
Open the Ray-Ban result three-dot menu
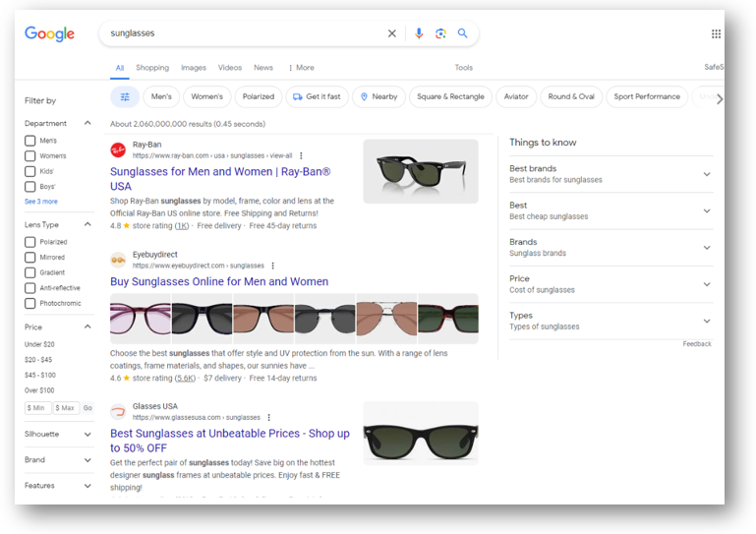pyautogui.click(x=302, y=155)
